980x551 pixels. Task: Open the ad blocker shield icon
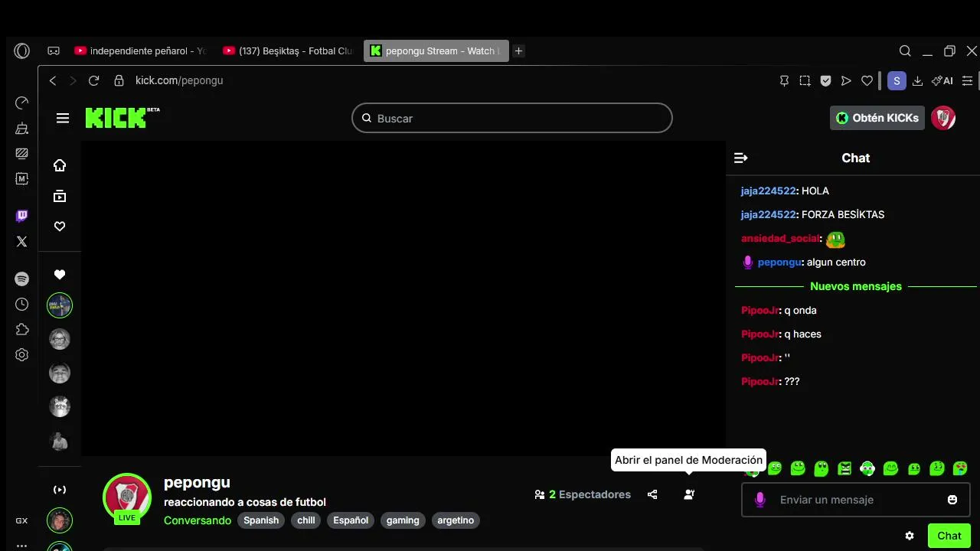(x=825, y=80)
